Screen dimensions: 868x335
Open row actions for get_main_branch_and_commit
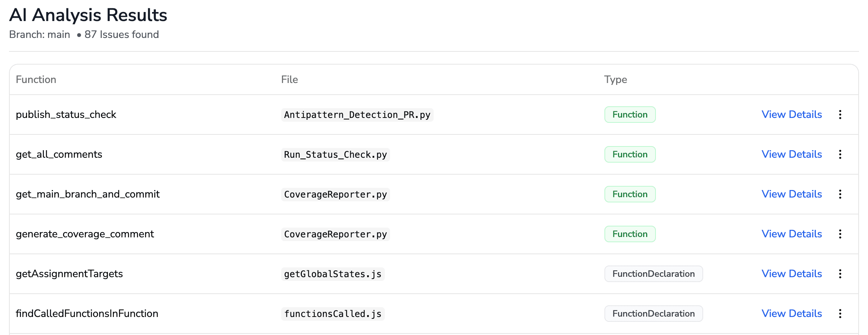tap(840, 194)
